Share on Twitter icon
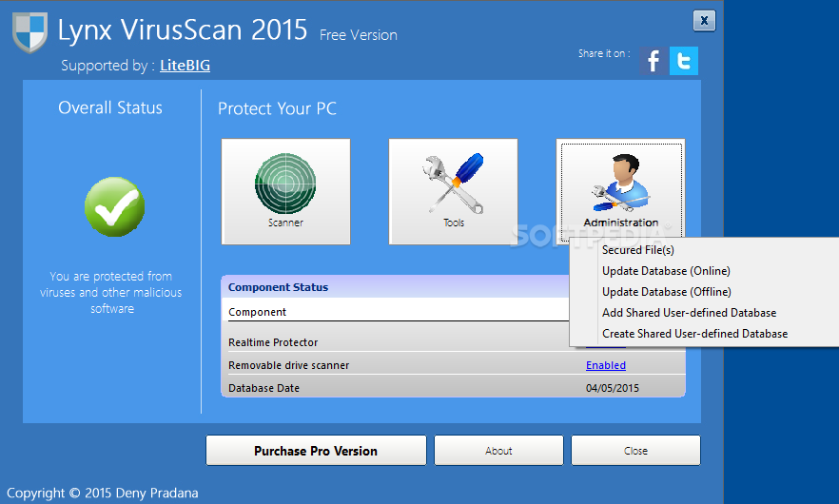The width and height of the screenshot is (839, 504). [x=683, y=61]
